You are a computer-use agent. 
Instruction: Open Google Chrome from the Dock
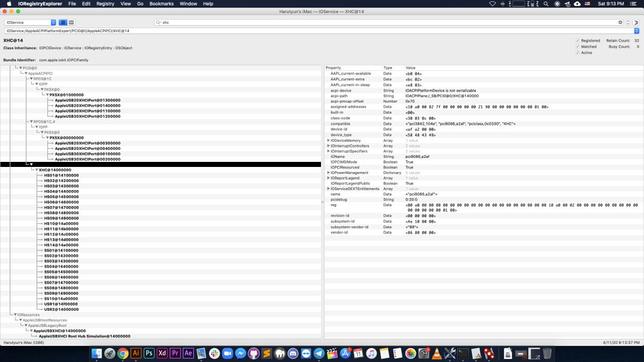(x=122, y=353)
